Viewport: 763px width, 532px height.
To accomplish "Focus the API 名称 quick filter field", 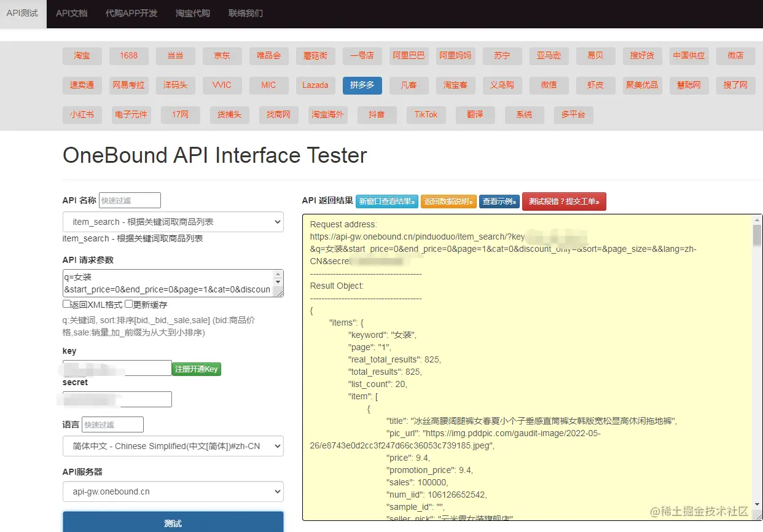I will coord(130,200).
